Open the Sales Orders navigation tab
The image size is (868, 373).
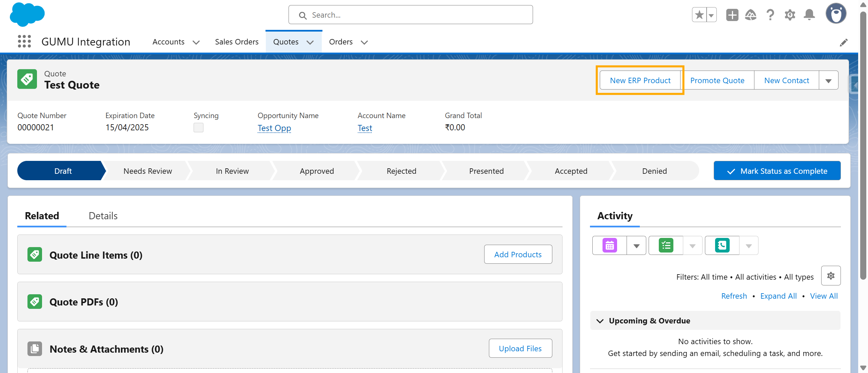[237, 42]
